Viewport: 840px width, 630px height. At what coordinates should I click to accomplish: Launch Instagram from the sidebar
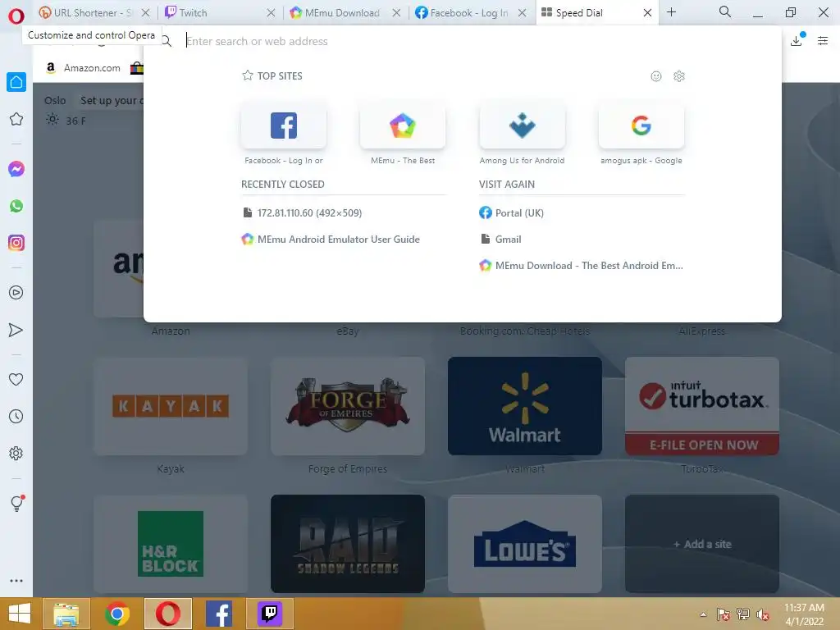[16, 243]
